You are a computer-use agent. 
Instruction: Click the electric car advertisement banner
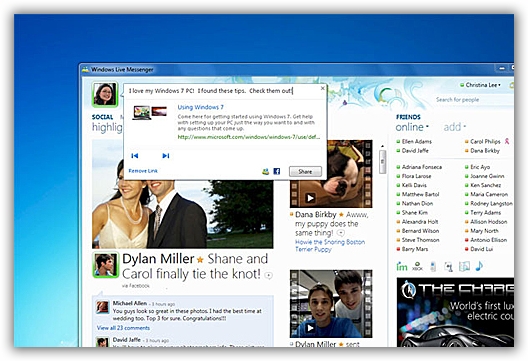pos(455,312)
